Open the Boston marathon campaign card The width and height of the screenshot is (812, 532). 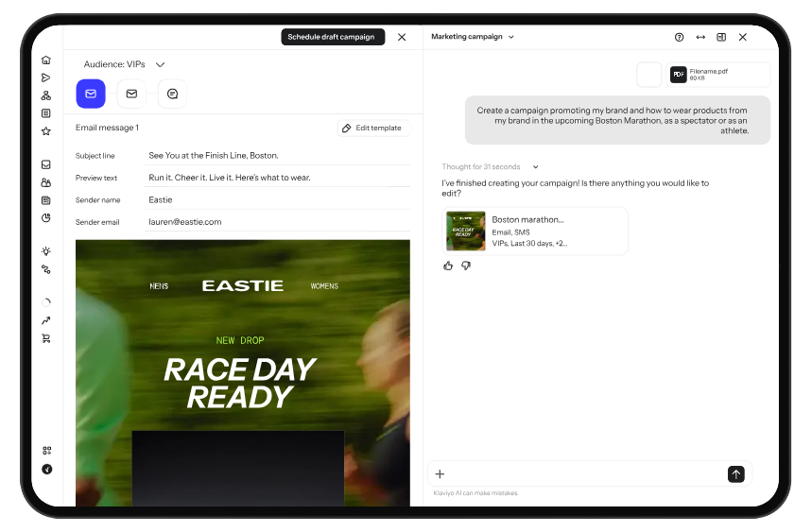click(x=535, y=231)
